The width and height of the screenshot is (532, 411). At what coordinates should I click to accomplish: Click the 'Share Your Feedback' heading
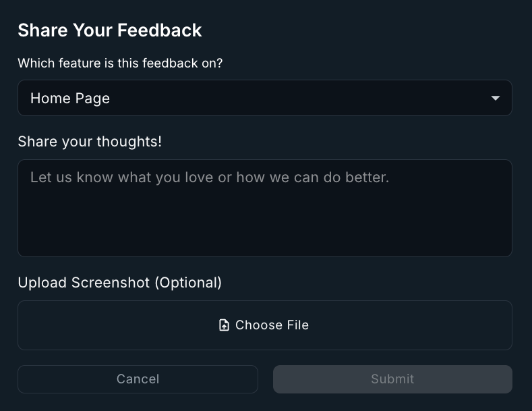[110, 30]
